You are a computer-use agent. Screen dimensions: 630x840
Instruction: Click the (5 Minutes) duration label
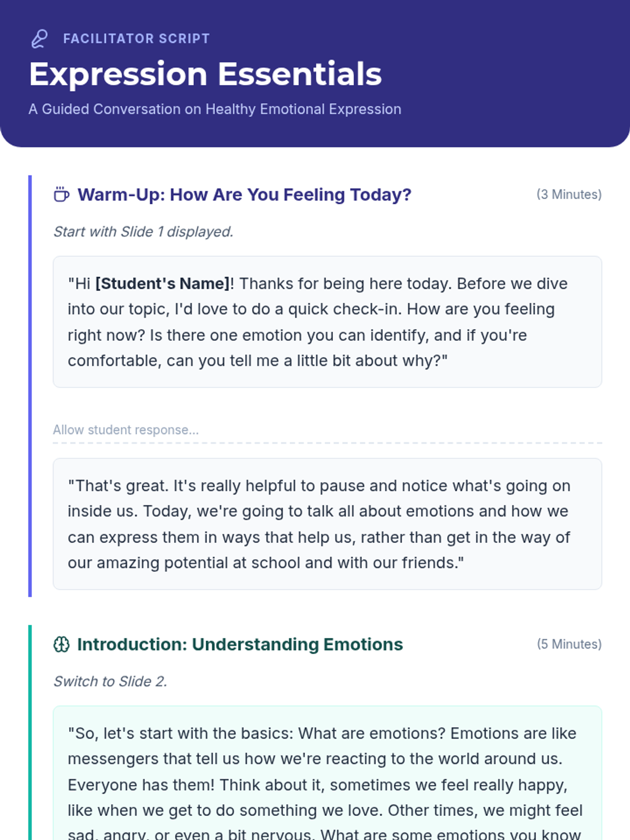(569, 644)
